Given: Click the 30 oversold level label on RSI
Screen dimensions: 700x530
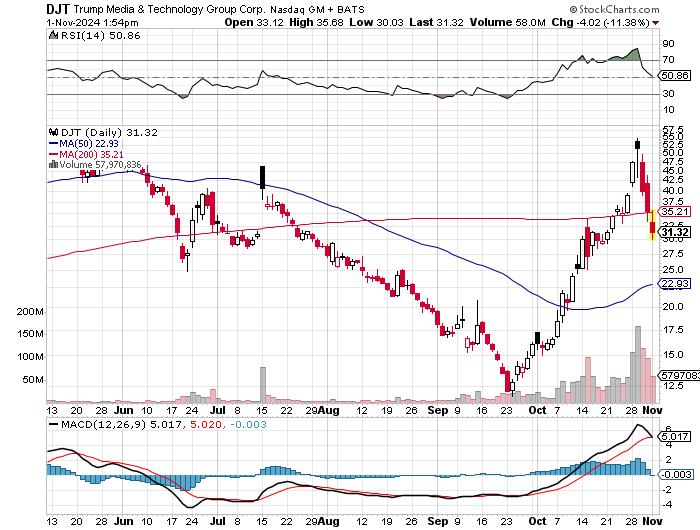Looking at the screenshot, I should click(668, 93).
